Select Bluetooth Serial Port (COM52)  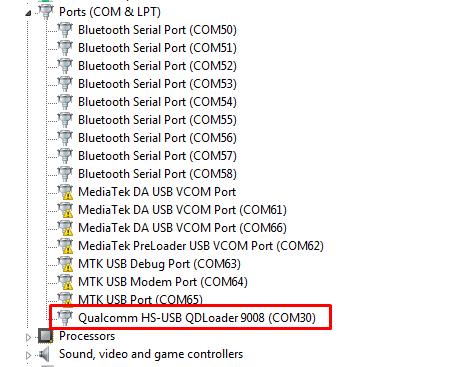tap(157, 66)
